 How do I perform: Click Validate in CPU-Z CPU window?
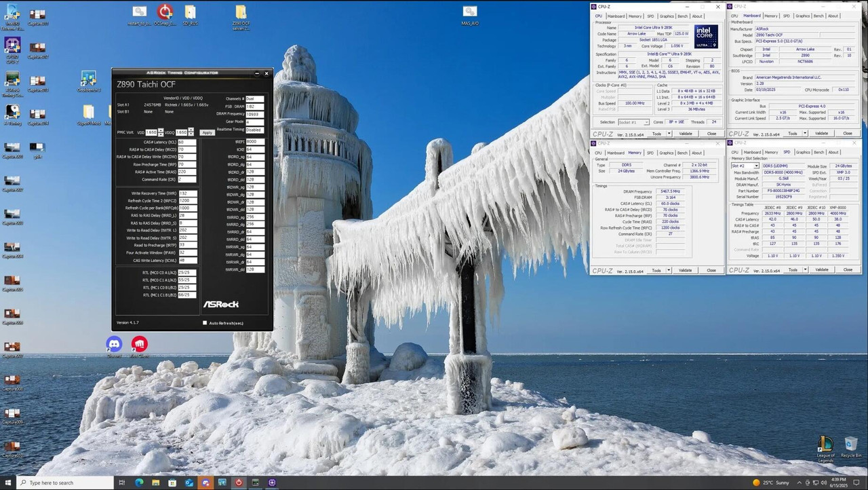(x=686, y=134)
